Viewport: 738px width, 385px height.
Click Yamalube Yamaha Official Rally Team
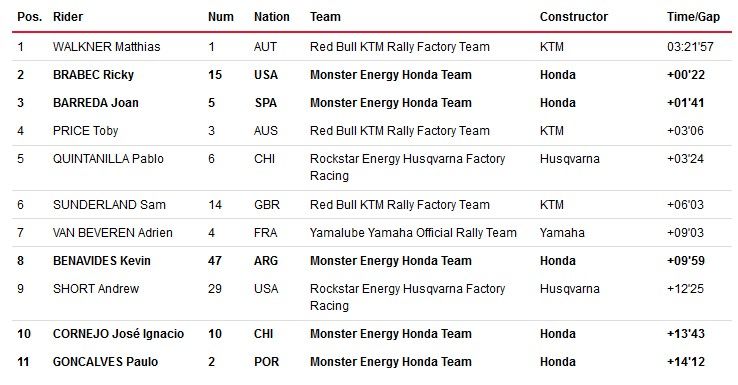tap(413, 233)
